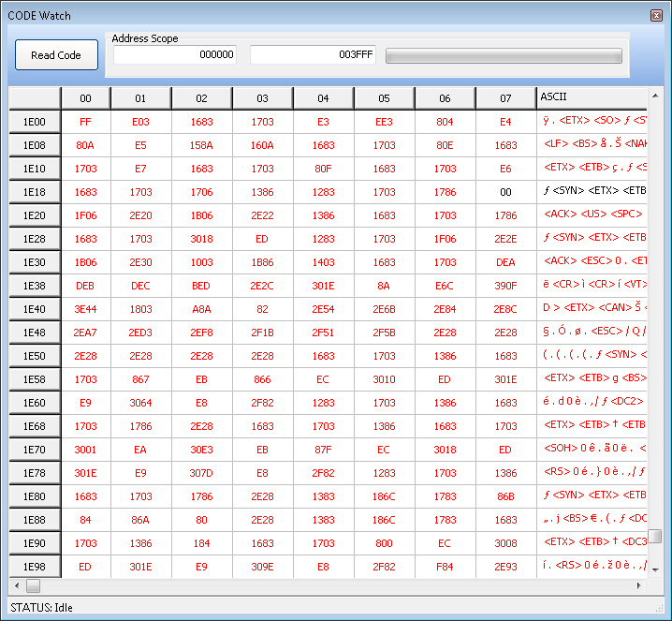Select column header 03
Image resolution: width=672 pixels, height=621 pixels.
[x=262, y=98]
